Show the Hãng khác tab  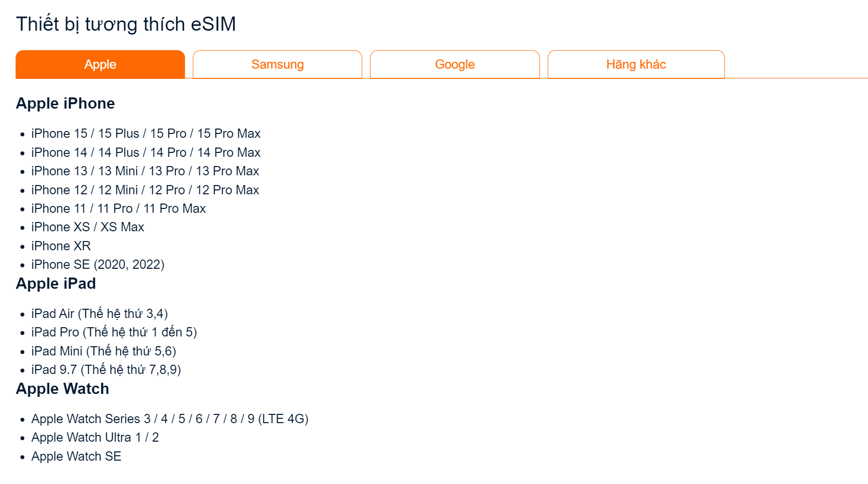pyautogui.click(x=636, y=64)
